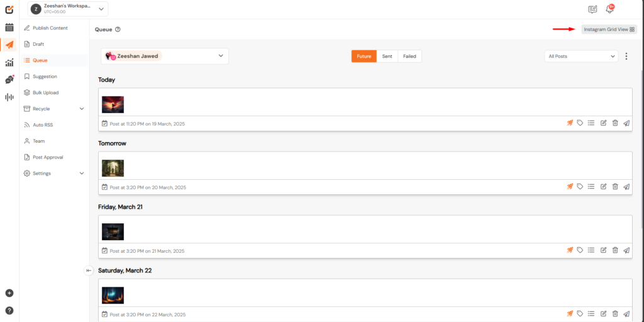The width and height of the screenshot is (644, 322).
Task: Send now the 19 March post via paper plane
Action: [626, 123]
